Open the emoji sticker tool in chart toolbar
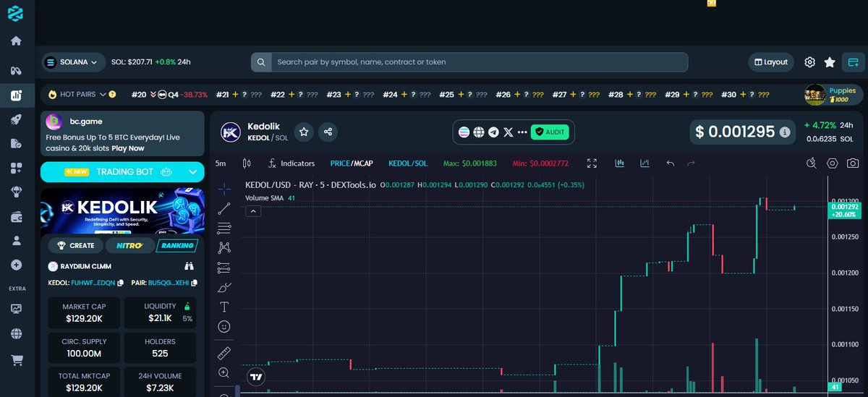Viewport: 868px width, 397px height. pos(224,327)
